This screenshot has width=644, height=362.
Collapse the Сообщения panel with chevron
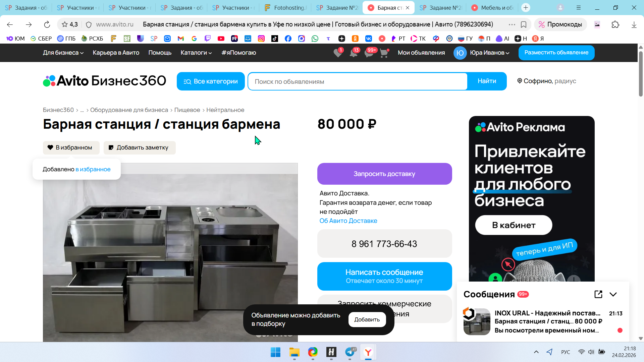click(613, 294)
